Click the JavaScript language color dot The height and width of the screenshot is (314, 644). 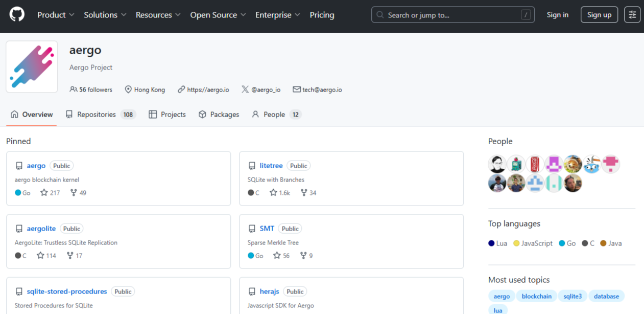(516, 243)
